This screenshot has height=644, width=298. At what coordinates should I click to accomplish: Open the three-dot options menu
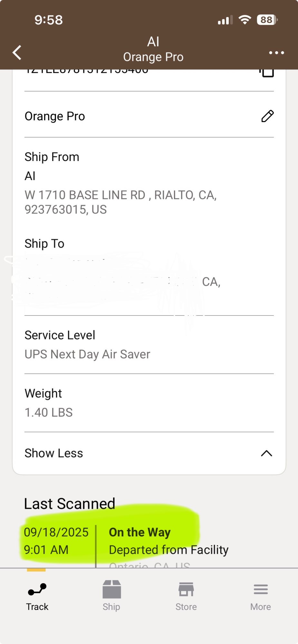pyautogui.click(x=276, y=52)
